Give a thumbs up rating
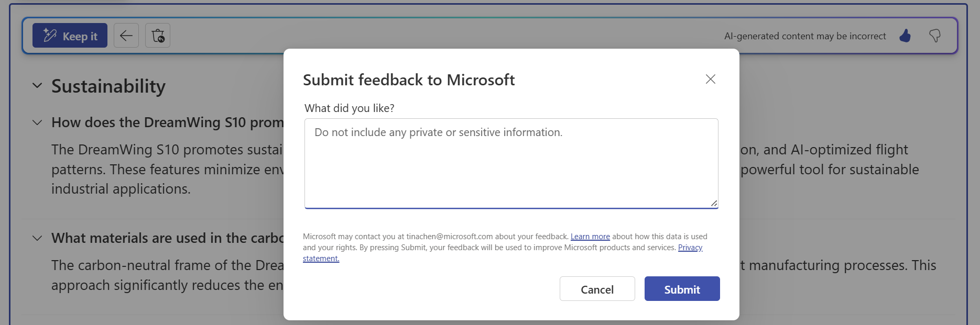Viewport: 980px width, 325px height. (x=905, y=36)
